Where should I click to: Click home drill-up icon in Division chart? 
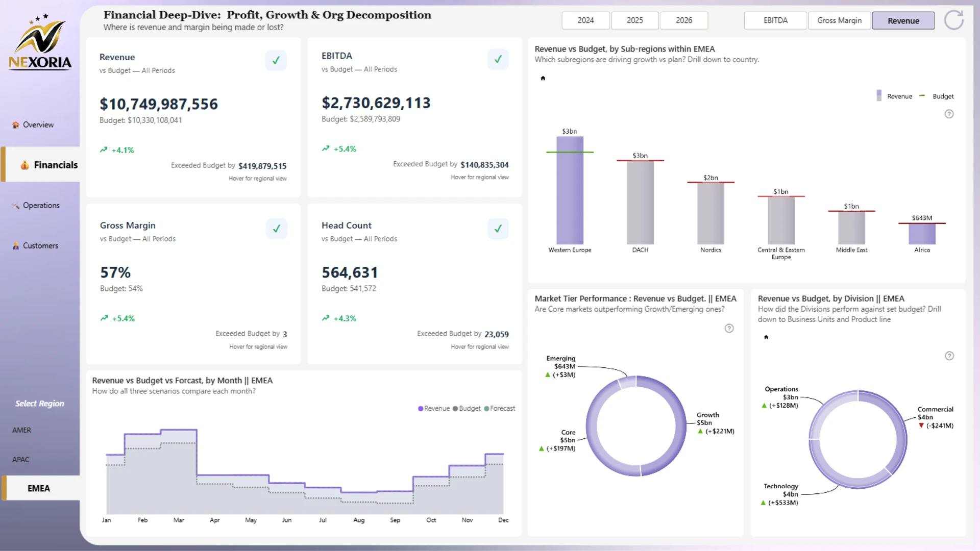tap(766, 337)
